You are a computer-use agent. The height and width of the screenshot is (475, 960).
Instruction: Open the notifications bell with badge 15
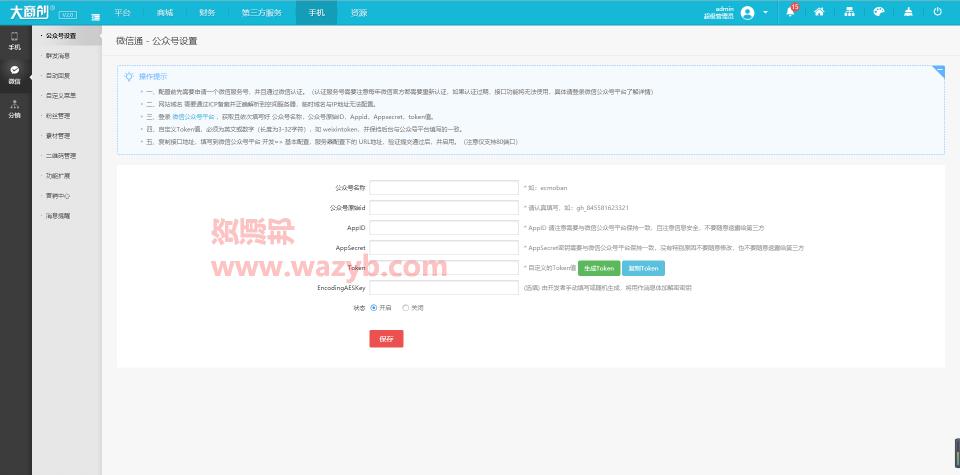pos(791,12)
